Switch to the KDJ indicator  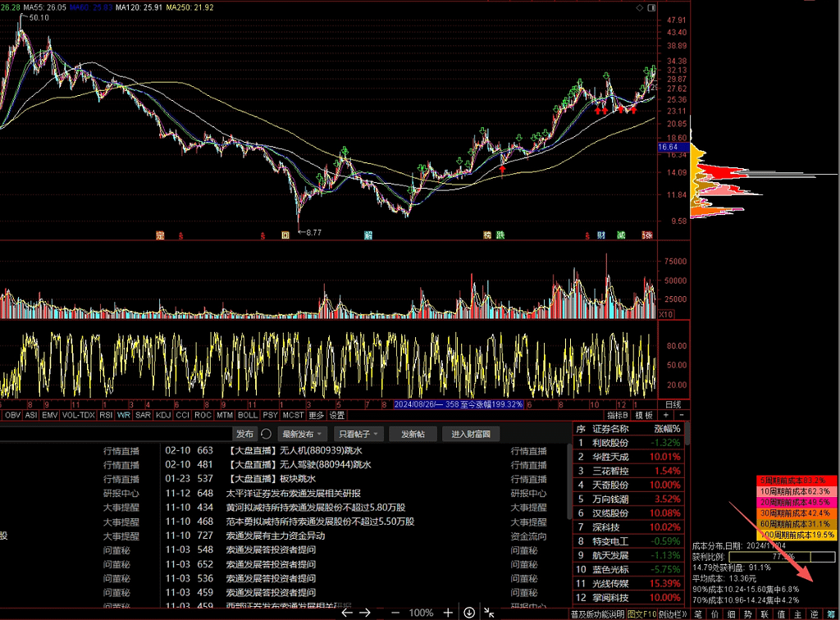[162, 416]
